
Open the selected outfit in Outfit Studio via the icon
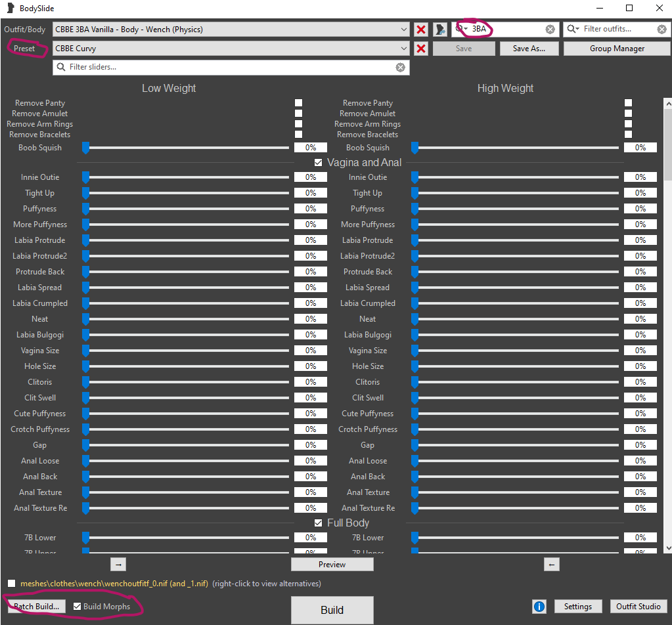[439, 29]
